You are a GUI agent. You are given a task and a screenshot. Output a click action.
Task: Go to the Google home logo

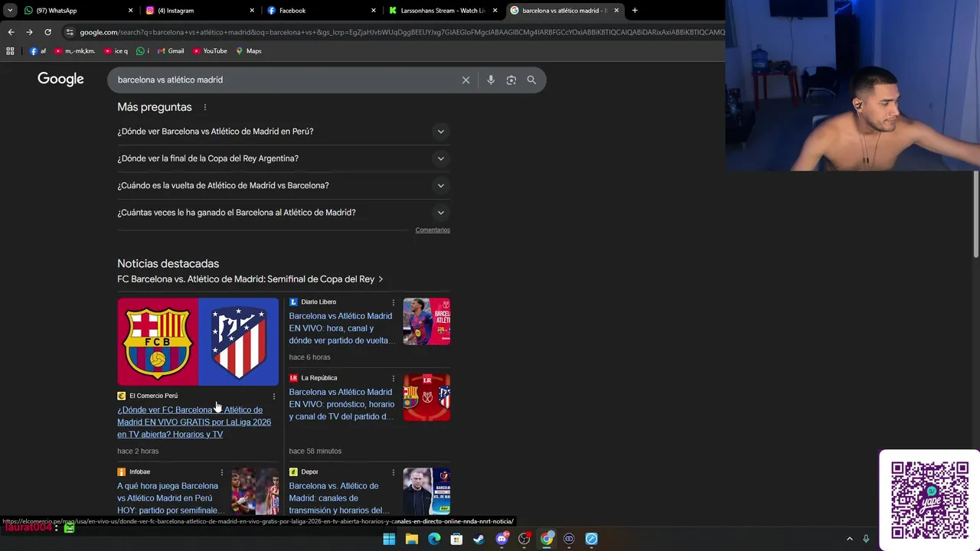point(60,80)
